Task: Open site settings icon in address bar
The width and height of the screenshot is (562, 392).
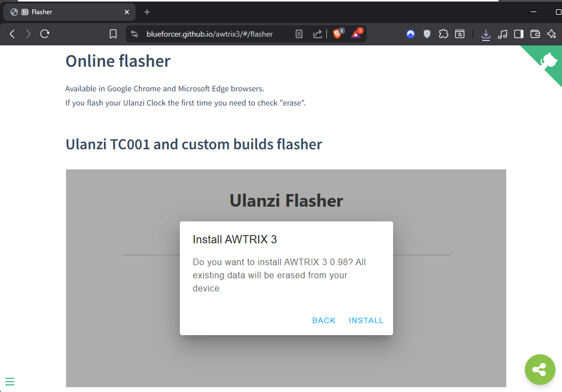Action: tap(134, 34)
